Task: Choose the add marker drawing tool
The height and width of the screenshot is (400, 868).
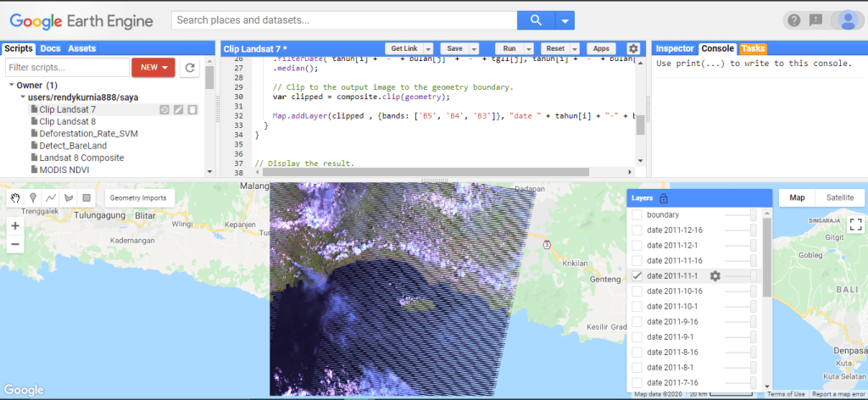Action: click(x=33, y=197)
